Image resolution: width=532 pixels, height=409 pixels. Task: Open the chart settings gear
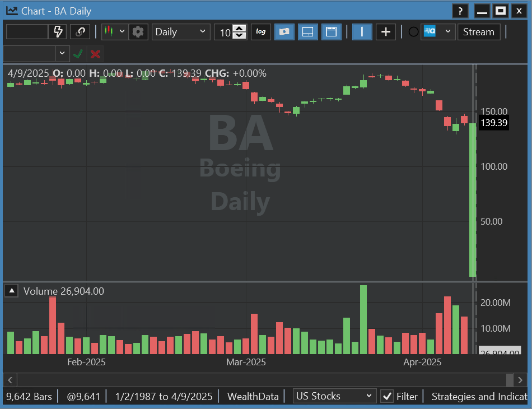point(138,32)
